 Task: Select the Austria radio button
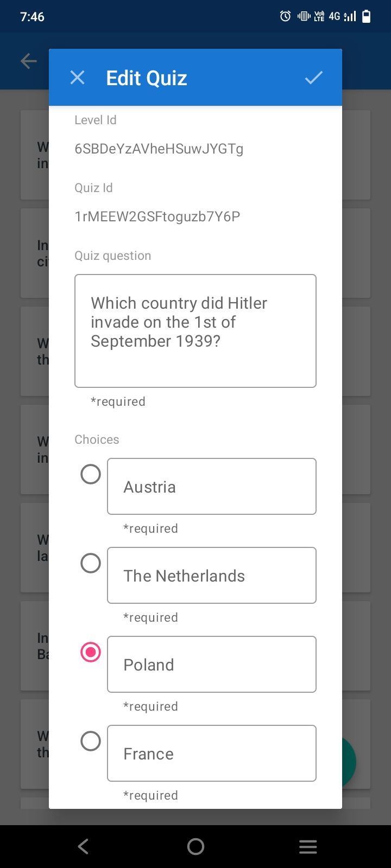coord(91,474)
